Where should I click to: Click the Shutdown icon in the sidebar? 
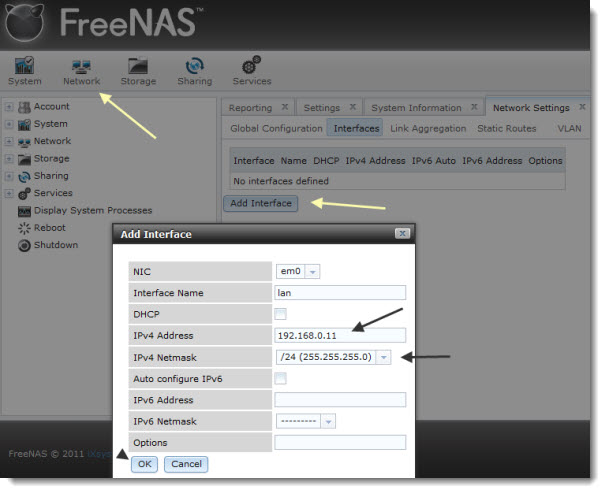click(24, 246)
